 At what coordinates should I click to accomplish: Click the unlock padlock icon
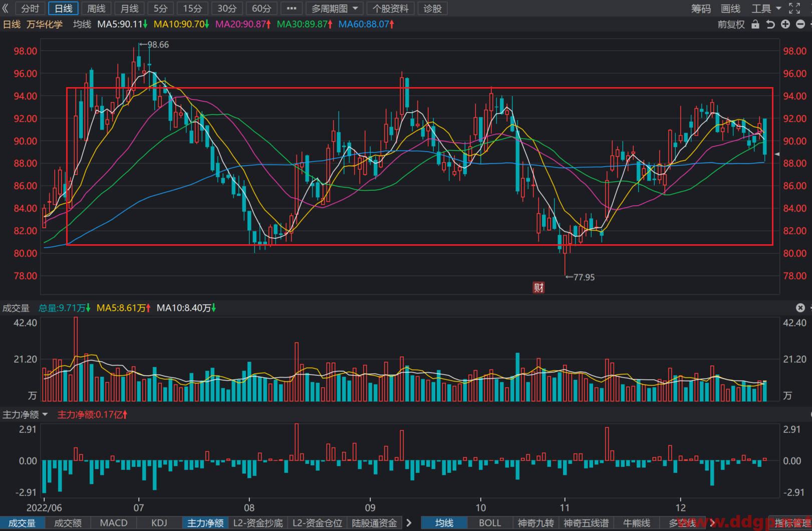click(755, 24)
